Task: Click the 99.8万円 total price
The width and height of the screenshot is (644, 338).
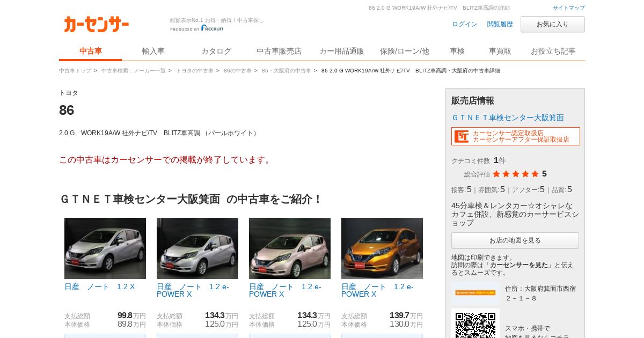Action: (131, 315)
